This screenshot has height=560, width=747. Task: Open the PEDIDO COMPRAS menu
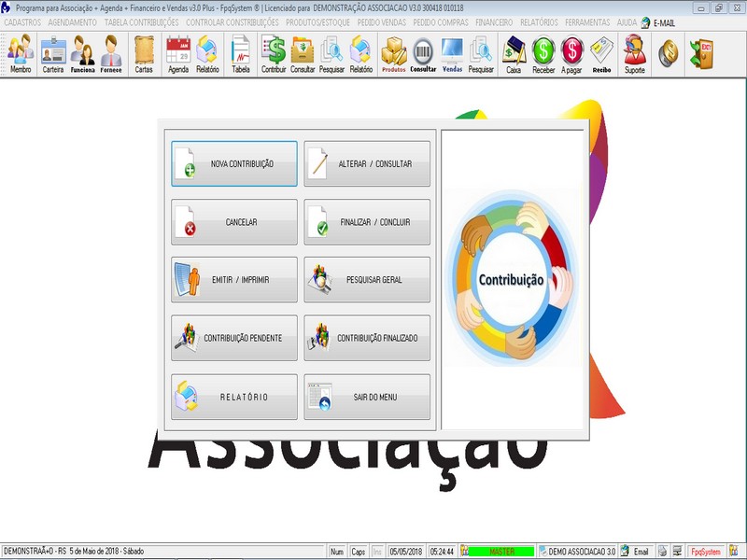coord(441,22)
